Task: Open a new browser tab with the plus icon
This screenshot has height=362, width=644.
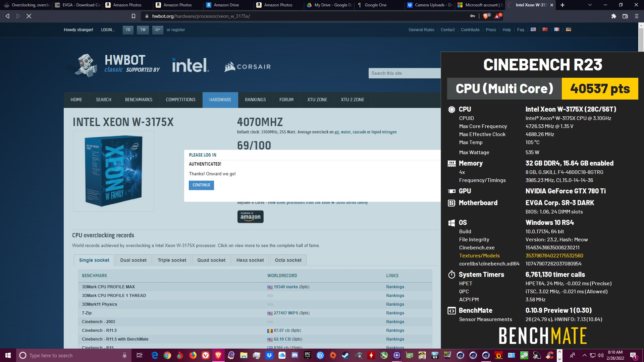Action: click(562, 5)
